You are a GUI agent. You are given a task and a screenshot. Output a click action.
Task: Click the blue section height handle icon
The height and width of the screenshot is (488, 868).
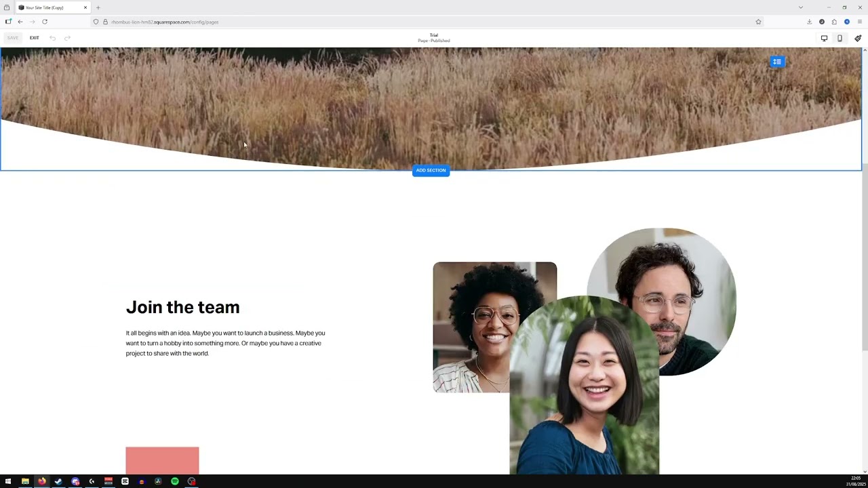coord(777,62)
